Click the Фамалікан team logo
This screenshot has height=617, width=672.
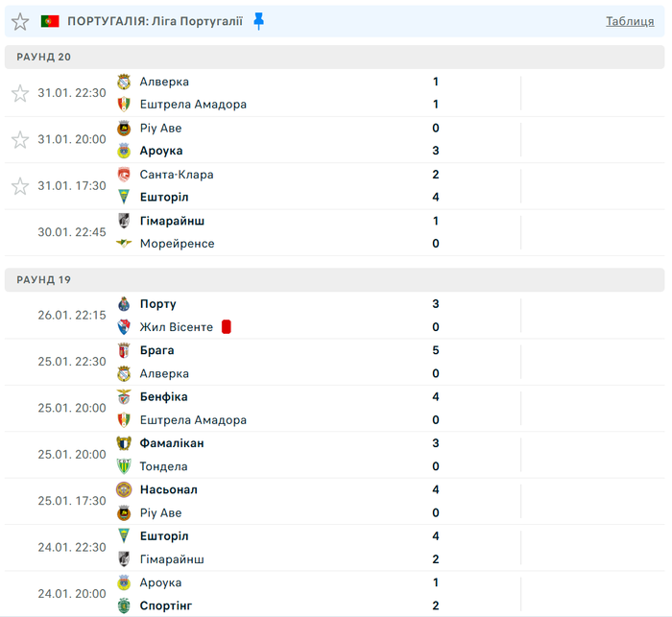click(124, 443)
